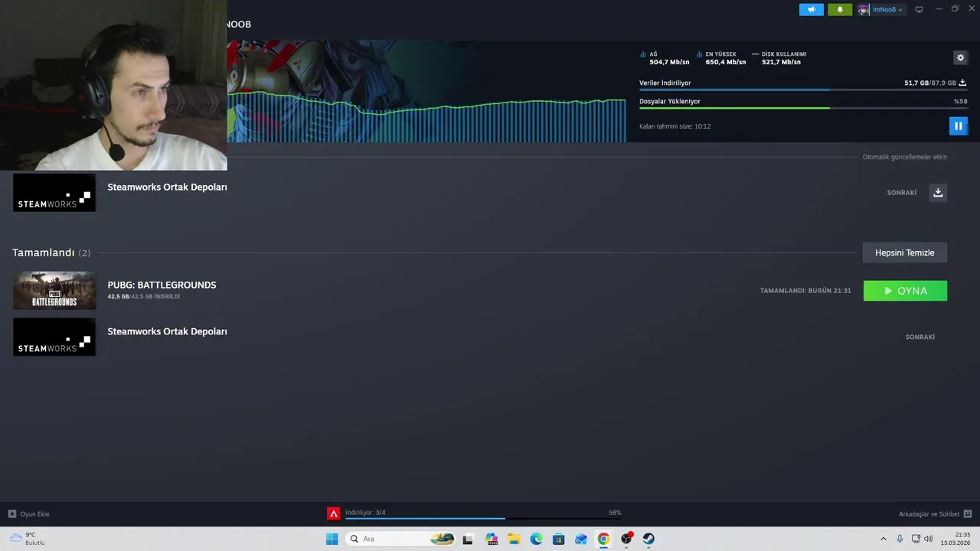Click the 521,7 Mb/sn disk usage value
Viewport: 980px width, 551px height.
[781, 62]
